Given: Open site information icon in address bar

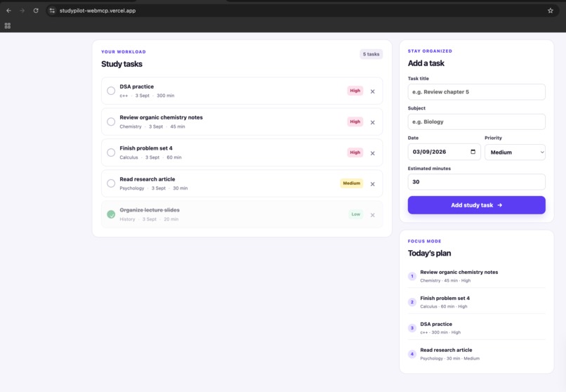Looking at the screenshot, I should (x=53, y=11).
